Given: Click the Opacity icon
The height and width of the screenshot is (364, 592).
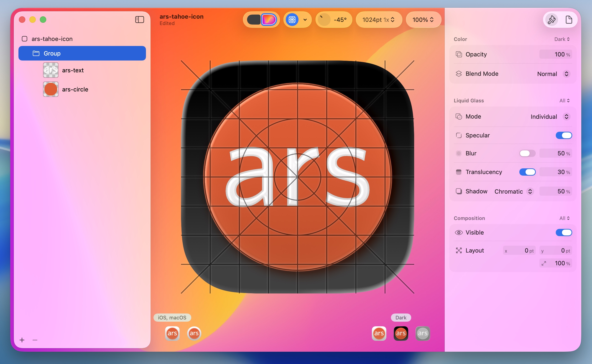Looking at the screenshot, I should [x=459, y=54].
